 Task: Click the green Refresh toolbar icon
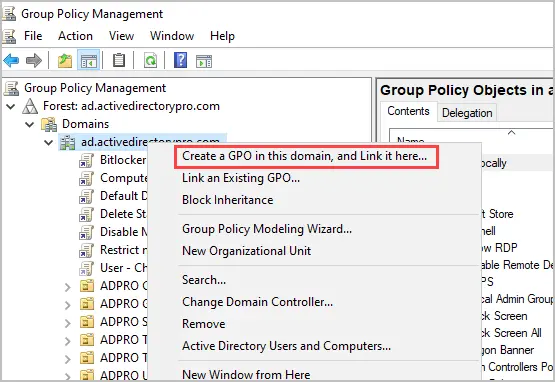point(150,61)
